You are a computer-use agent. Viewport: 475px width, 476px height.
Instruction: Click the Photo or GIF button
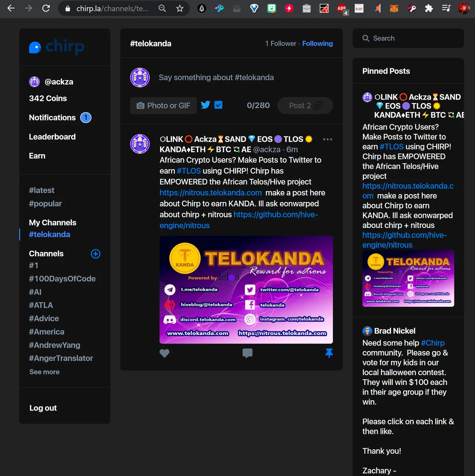pos(163,106)
